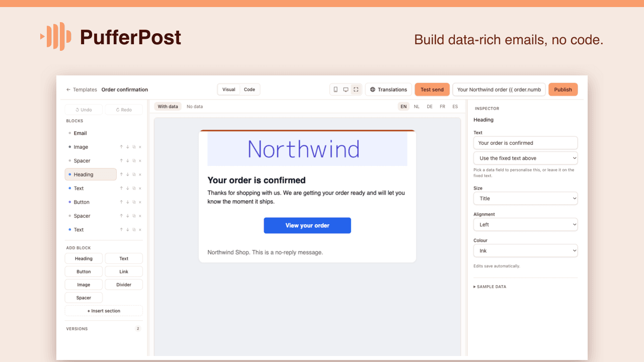Show preview with No data
The image size is (644, 362).
(195, 107)
